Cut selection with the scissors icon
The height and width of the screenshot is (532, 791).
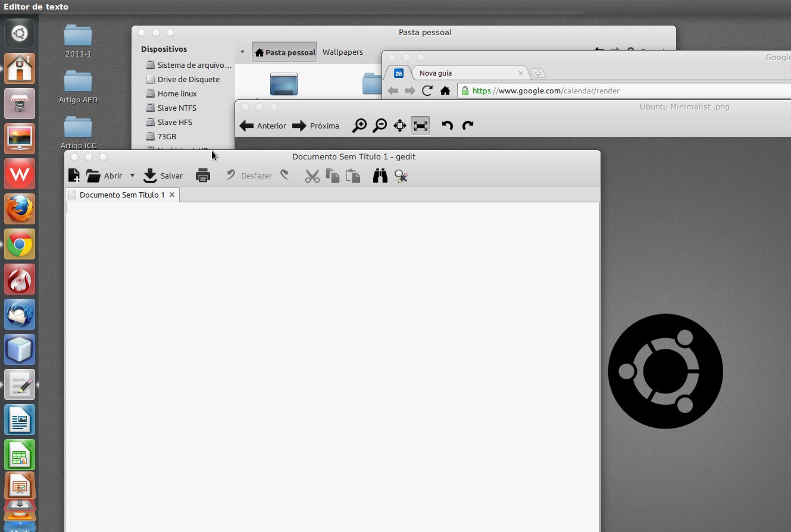[312, 176]
